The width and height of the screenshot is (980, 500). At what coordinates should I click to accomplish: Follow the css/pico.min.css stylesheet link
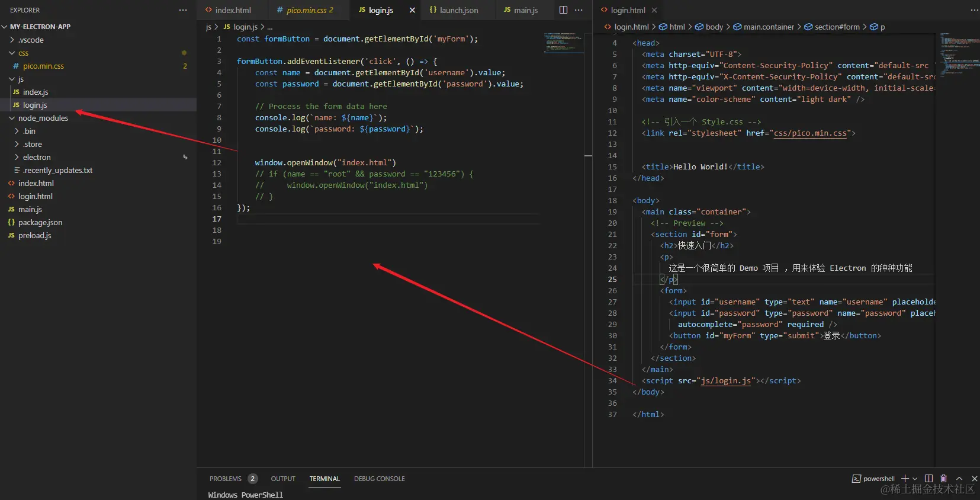point(810,133)
